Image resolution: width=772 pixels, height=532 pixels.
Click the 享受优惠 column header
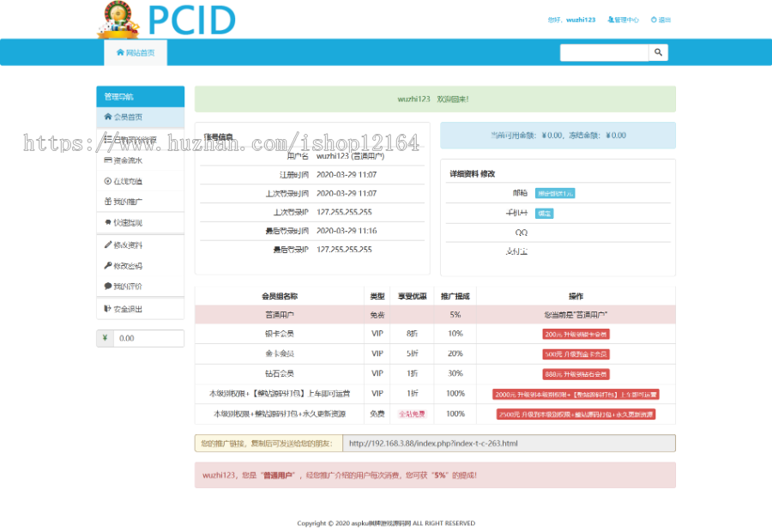point(412,296)
